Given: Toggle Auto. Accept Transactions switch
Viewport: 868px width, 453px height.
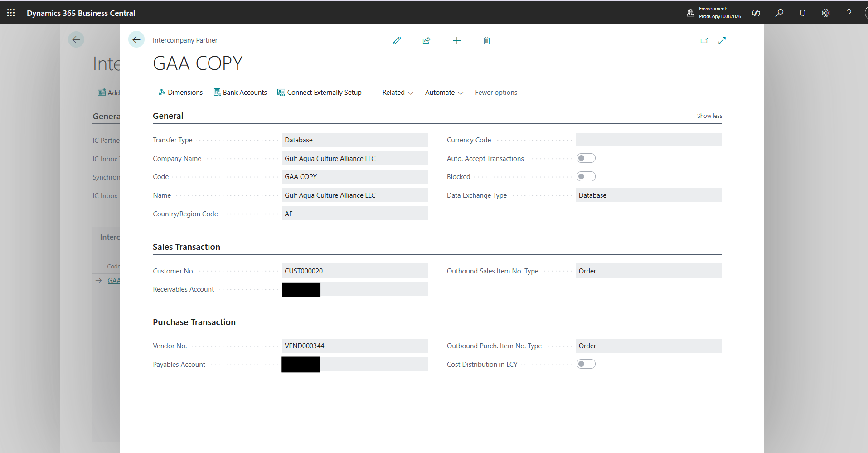Looking at the screenshot, I should 586,158.
